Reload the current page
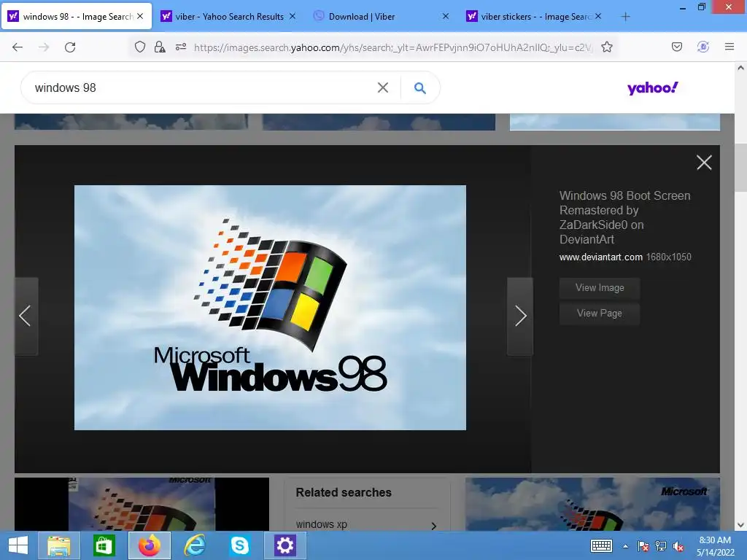The width and height of the screenshot is (747, 560). coord(70,47)
